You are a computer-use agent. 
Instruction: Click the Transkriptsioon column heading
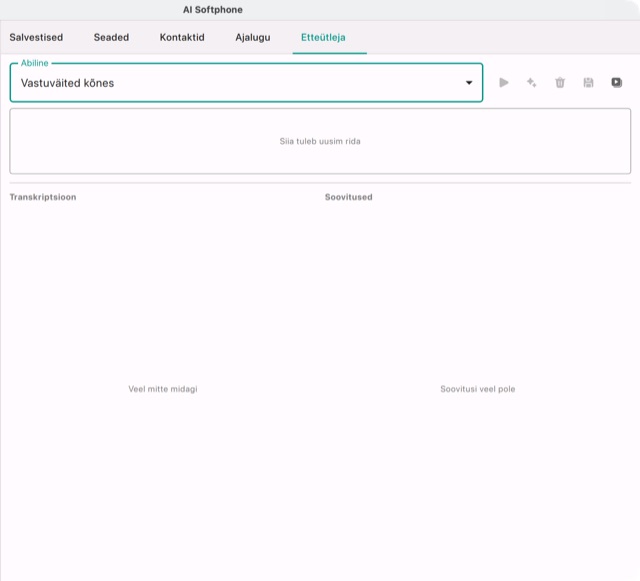[x=43, y=197]
